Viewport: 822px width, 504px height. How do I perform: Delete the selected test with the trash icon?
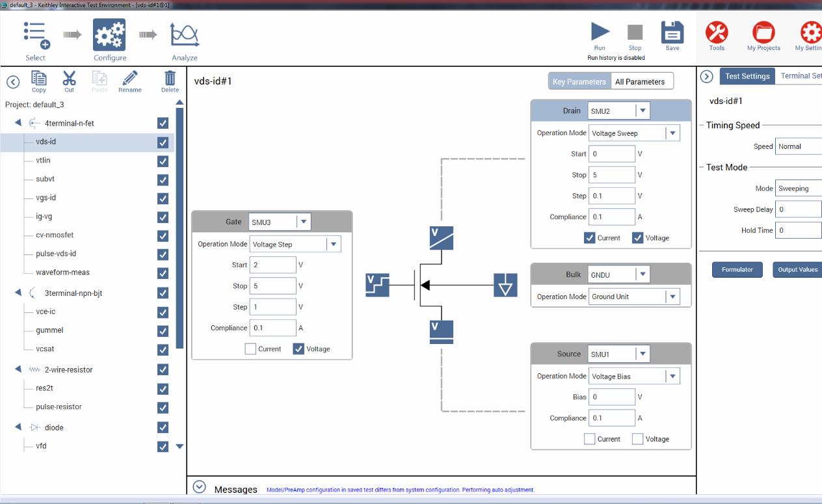click(x=170, y=79)
